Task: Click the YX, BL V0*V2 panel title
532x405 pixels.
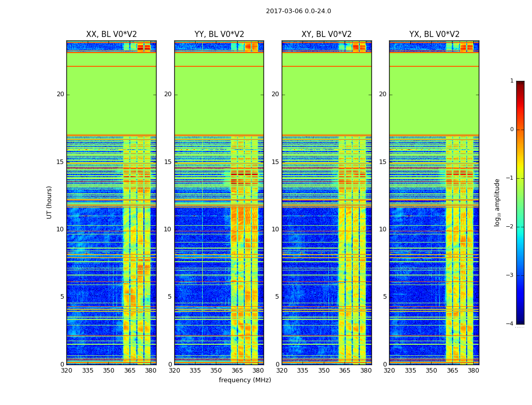Action: click(x=434, y=34)
